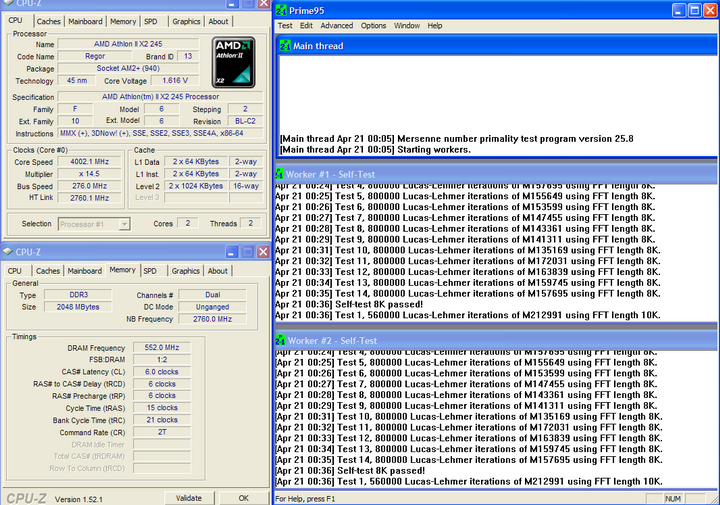Select Graphics tab in lower CPU-Z window

tap(186, 271)
